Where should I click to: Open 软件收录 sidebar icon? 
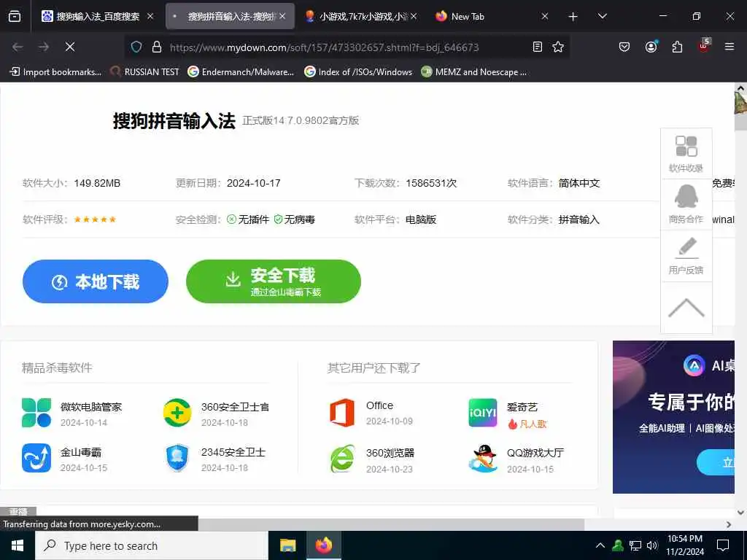pos(686,153)
